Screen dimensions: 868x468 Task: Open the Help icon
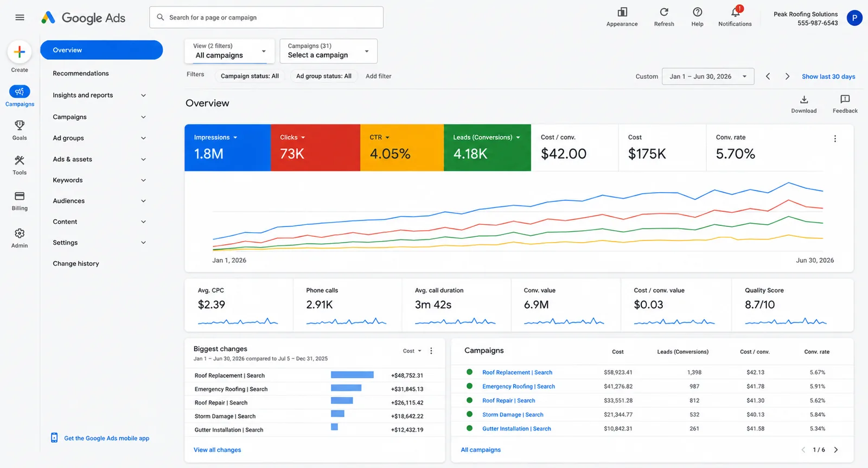click(698, 12)
